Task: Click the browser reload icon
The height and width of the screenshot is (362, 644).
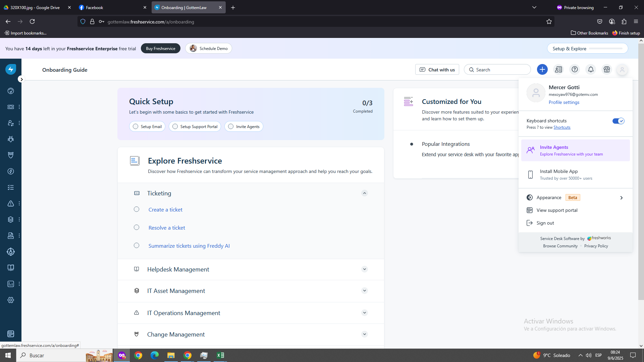Action: 32,21
